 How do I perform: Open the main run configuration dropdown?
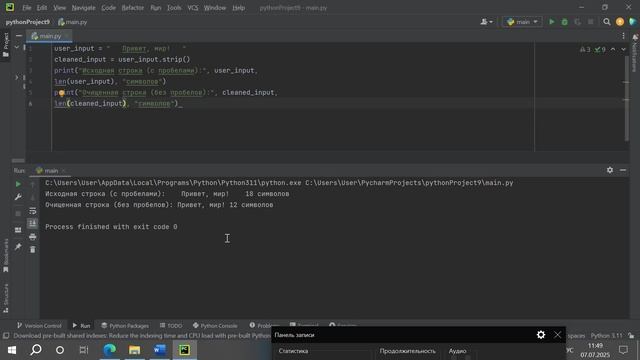click(523, 22)
